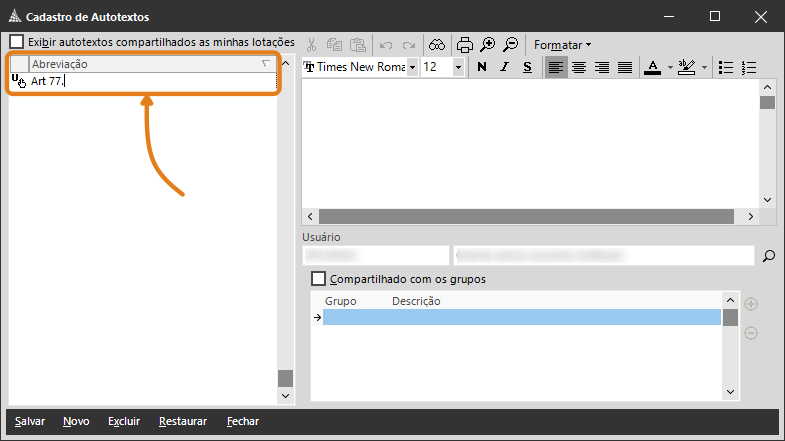The image size is (785, 441).
Task: Click Salvar in the bottom bar
Action: tap(30, 421)
